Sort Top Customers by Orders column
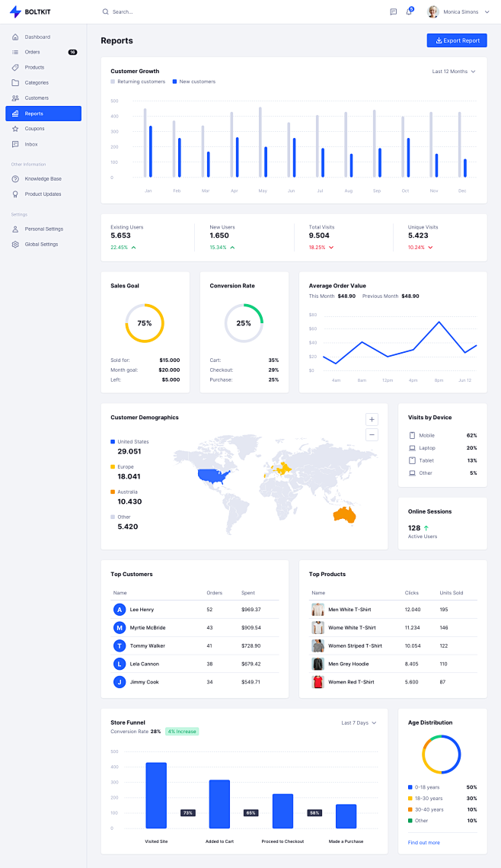 (215, 593)
